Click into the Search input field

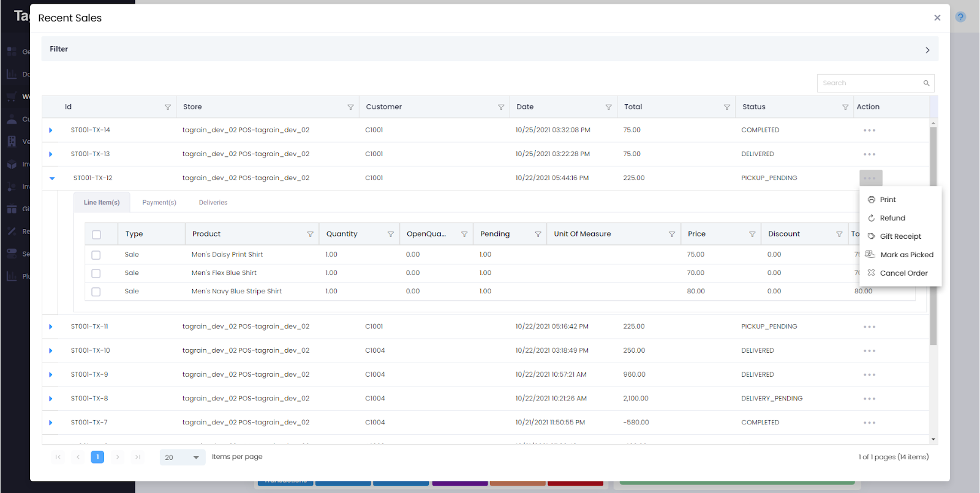click(x=870, y=83)
